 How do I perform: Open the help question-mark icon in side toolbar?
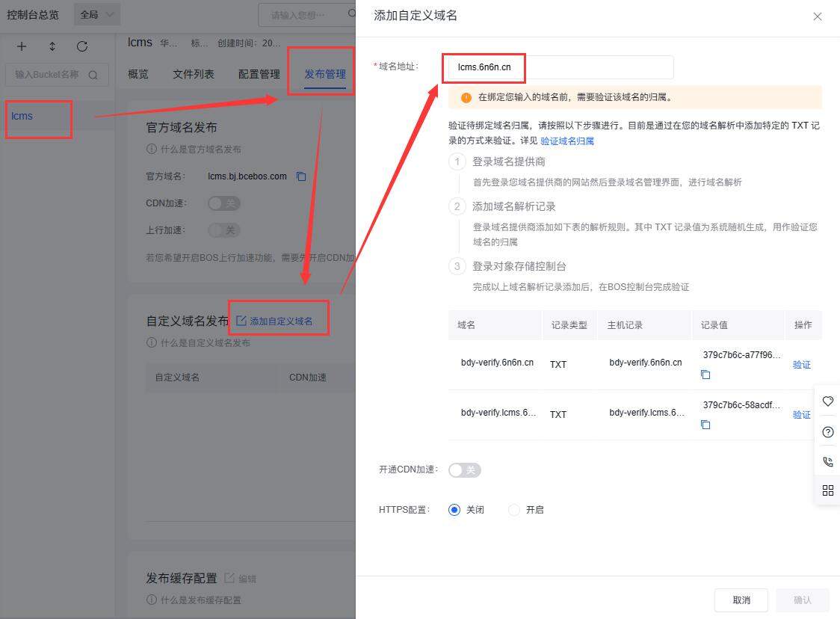(828, 432)
